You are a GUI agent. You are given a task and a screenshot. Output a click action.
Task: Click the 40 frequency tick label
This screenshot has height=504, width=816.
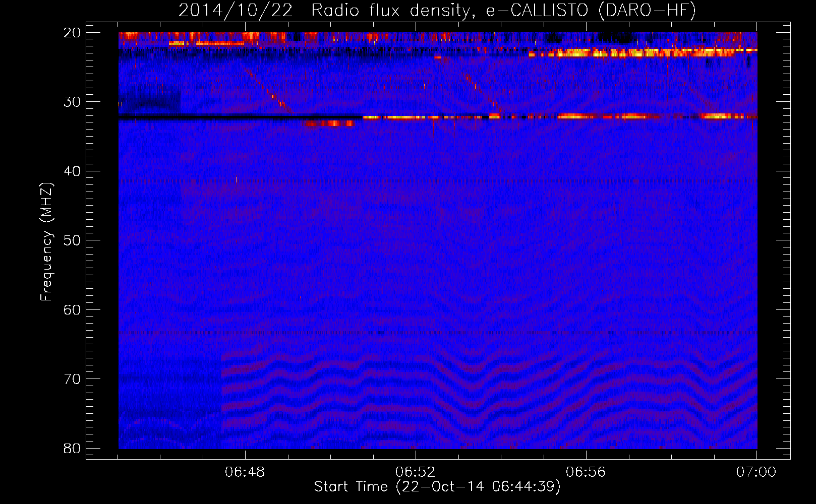(73, 171)
